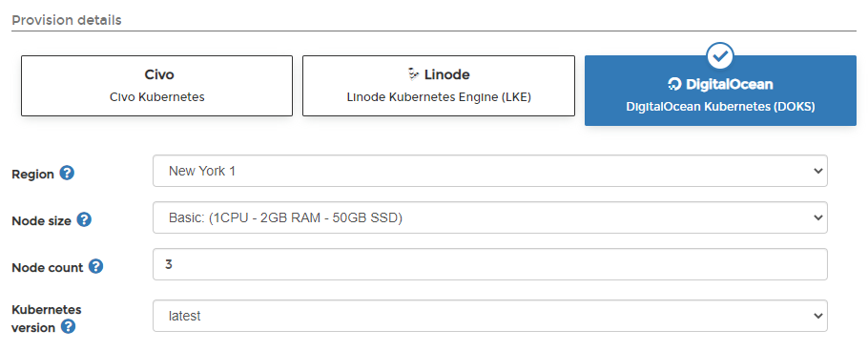This screenshot has height=351, width=868.
Task: Click the Provision details section heading
Action: (67, 20)
